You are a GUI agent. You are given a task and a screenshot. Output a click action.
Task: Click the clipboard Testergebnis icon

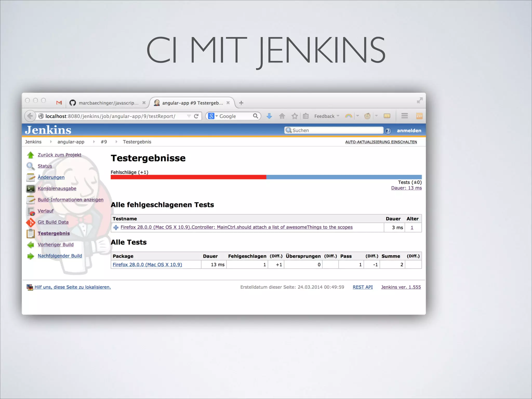(x=31, y=234)
